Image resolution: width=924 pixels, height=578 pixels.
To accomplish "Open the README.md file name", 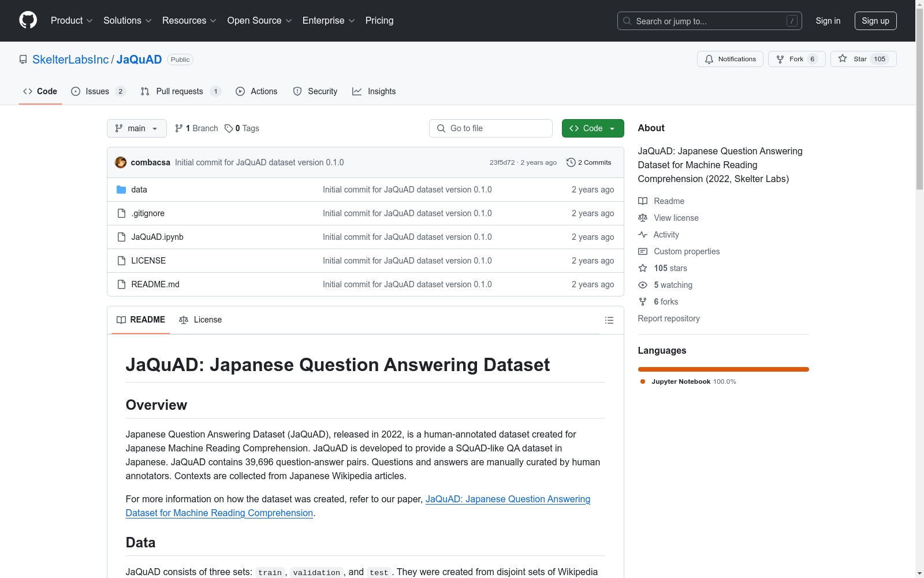I will (x=155, y=284).
